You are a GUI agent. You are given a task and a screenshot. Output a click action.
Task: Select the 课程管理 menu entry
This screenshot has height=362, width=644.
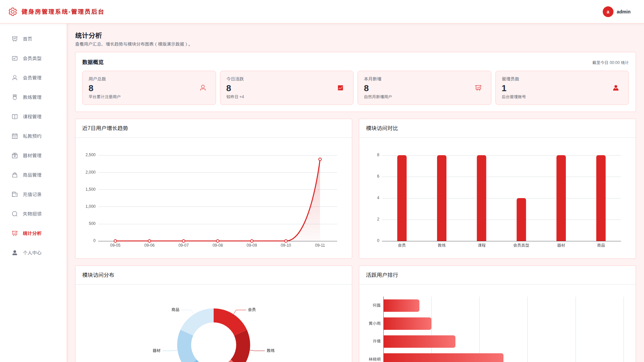pos(34,117)
